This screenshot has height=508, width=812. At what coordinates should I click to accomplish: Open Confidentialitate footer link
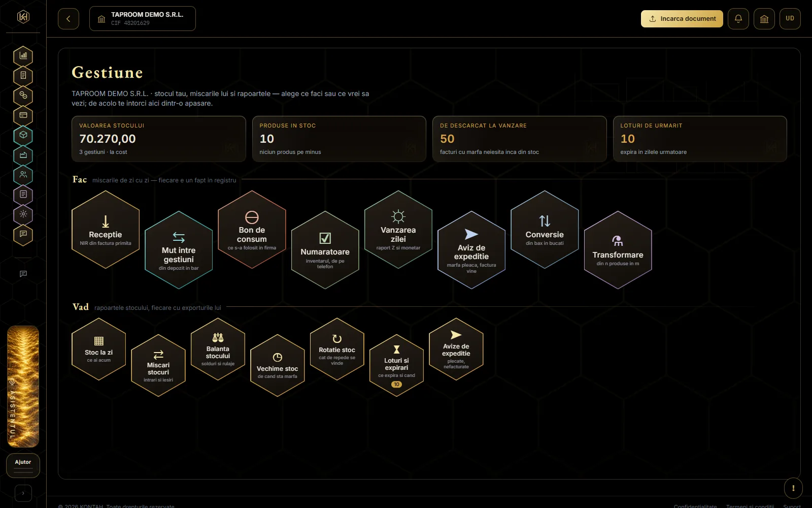pyautogui.click(x=695, y=506)
